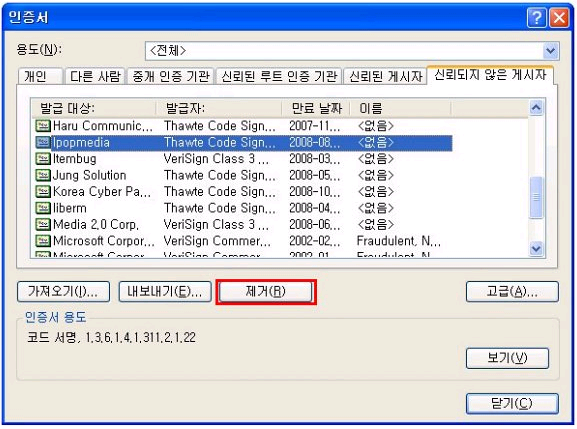Open 고급(A)... advanced options
Viewport: 577px width, 429px height.
(512, 292)
